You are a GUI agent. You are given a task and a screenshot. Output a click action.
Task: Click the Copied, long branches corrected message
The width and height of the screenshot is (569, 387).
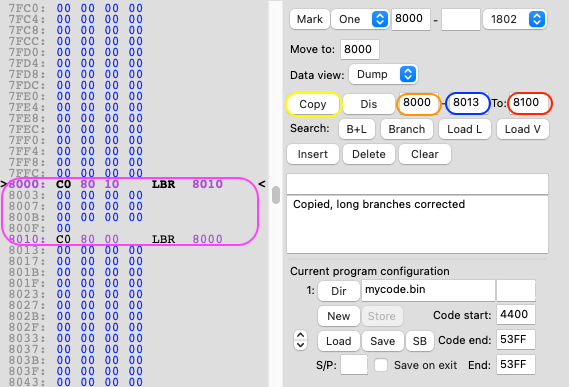tap(379, 204)
